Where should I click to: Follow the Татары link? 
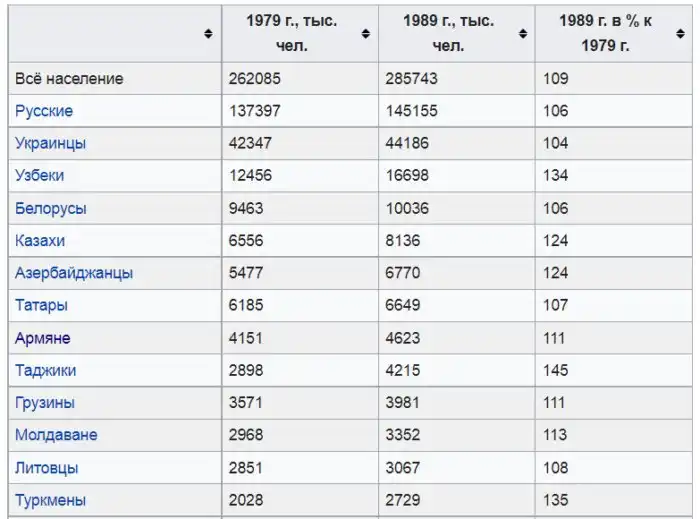pyautogui.click(x=42, y=305)
